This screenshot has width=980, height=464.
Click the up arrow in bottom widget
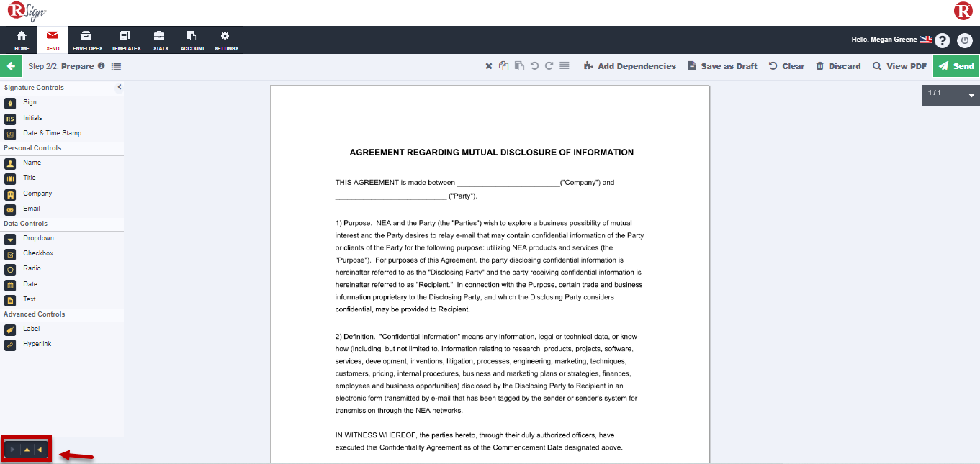coord(27,450)
